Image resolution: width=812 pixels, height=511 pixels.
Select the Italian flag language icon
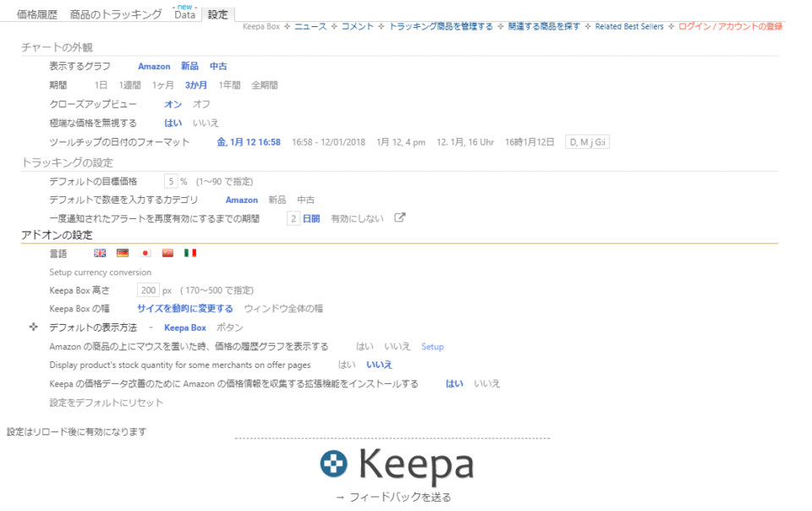[189, 253]
